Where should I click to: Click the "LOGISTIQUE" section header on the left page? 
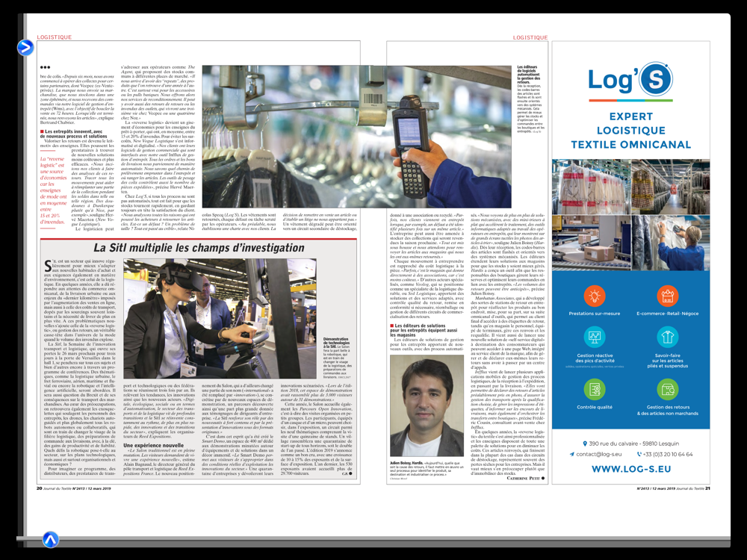[x=55, y=37]
